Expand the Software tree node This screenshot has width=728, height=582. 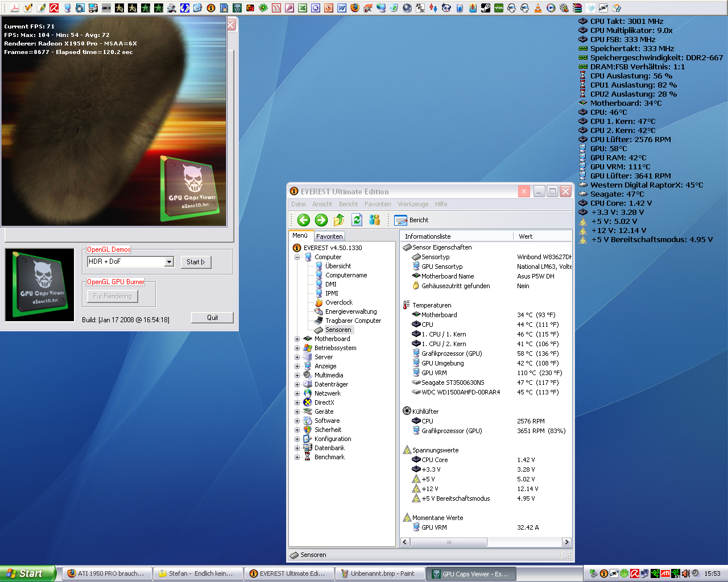(x=297, y=421)
